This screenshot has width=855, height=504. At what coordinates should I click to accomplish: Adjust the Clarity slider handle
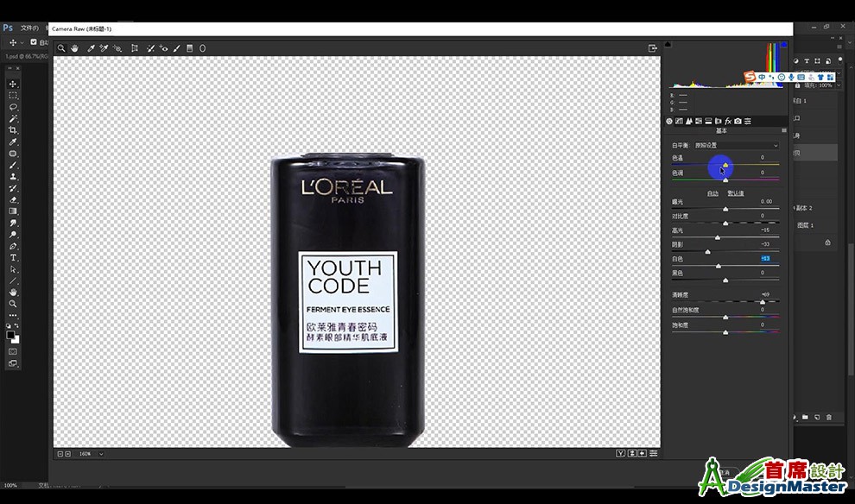[763, 301]
